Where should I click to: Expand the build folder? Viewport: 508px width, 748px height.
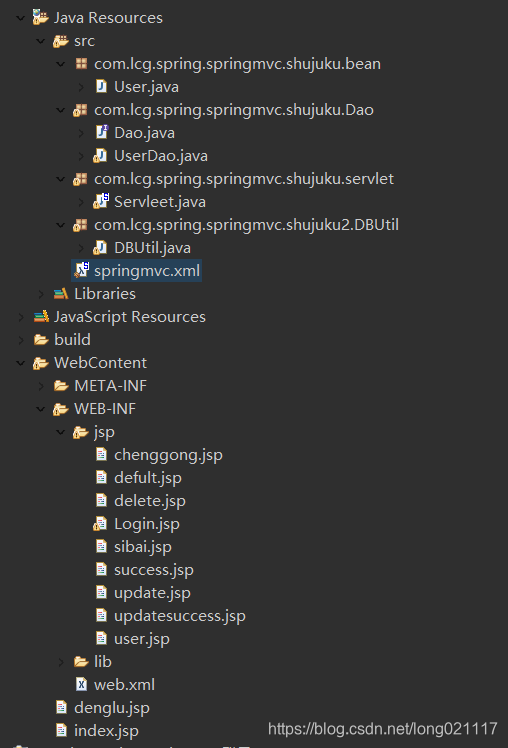(x=21, y=340)
